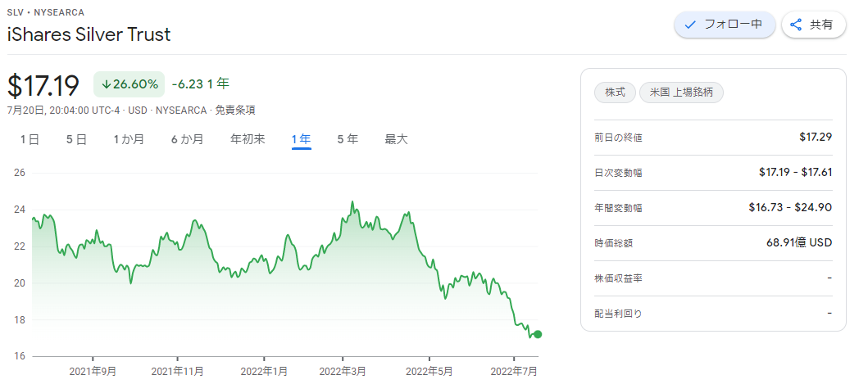
Task: Click the 2022年5月 axis label
Action: [429, 372]
